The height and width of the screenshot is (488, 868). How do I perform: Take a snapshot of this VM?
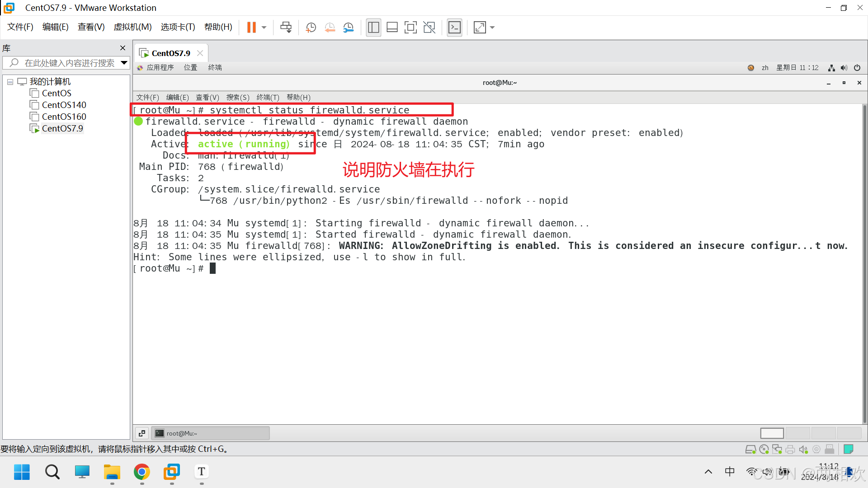pyautogui.click(x=311, y=28)
